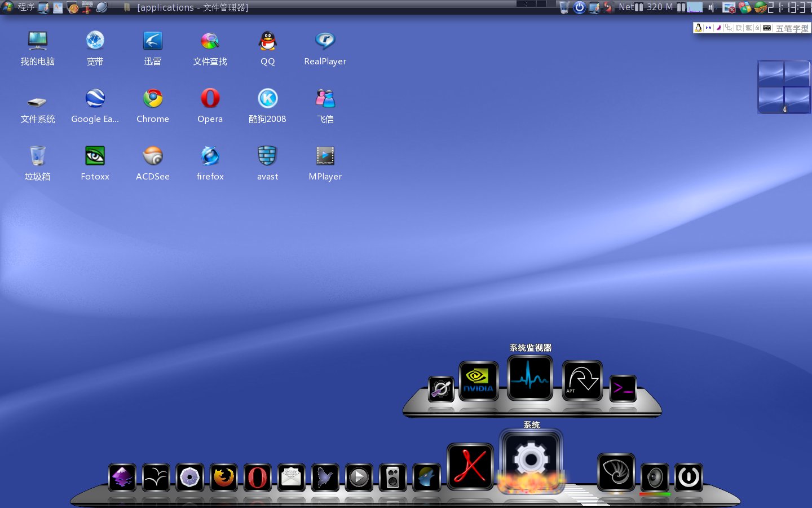Select the [applications - 文件管理器] taskbar entry

tap(186, 7)
